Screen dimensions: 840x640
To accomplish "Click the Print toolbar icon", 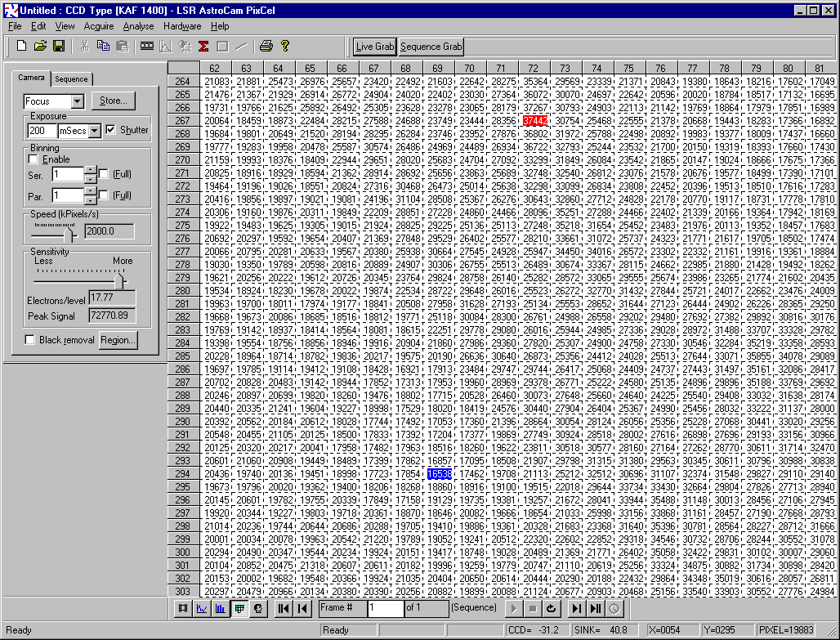I will (x=266, y=46).
